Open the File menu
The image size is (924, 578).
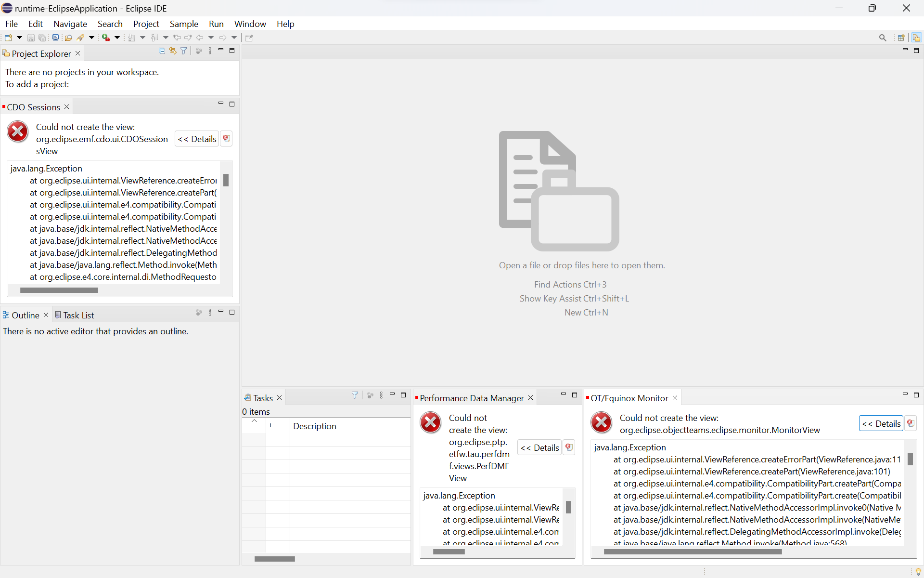pyautogui.click(x=12, y=24)
